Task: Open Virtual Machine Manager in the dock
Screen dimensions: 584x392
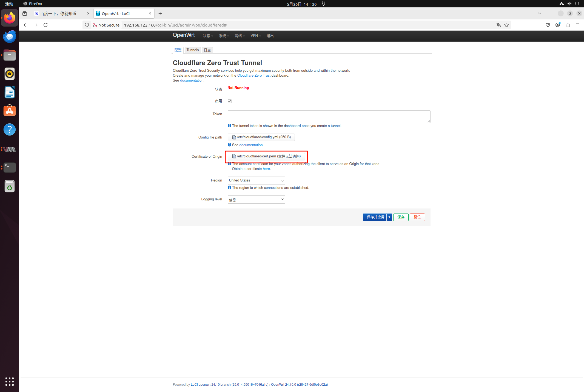Action: point(10,149)
